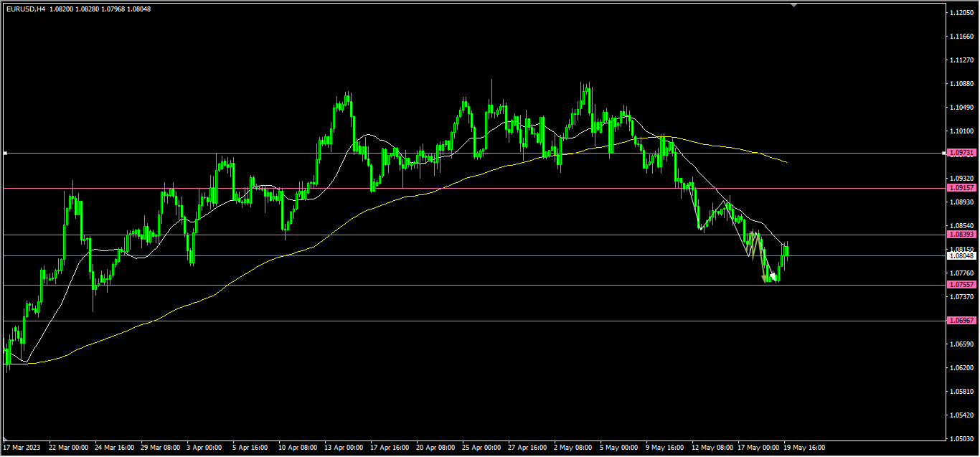This screenshot has height=457, width=980.
Task: Click the 2 May 08:00 time label
Action: (574, 448)
